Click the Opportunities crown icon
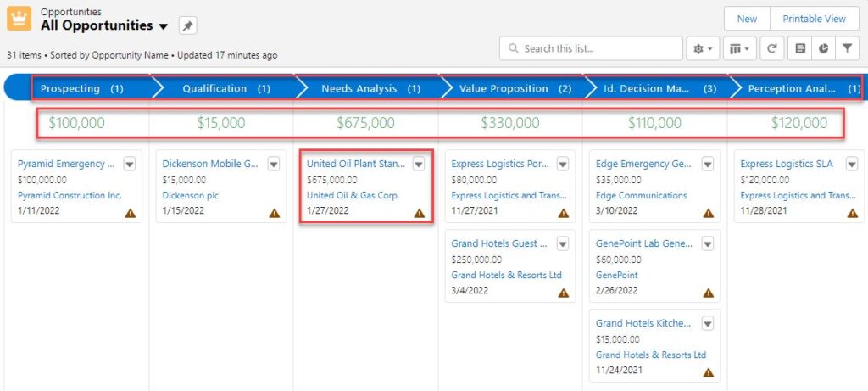Image resolution: width=868 pixels, height=391 pixels. [19, 19]
